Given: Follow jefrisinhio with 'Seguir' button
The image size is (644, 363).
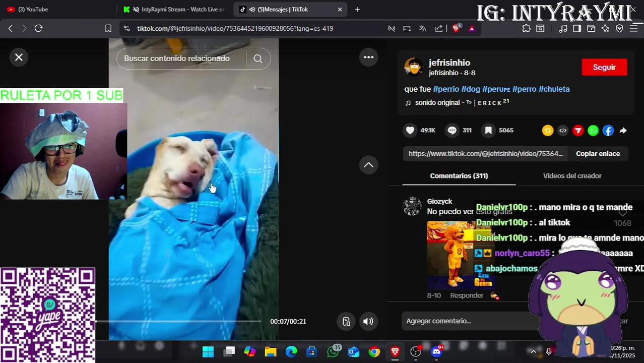Looking at the screenshot, I should coord(604,68).
